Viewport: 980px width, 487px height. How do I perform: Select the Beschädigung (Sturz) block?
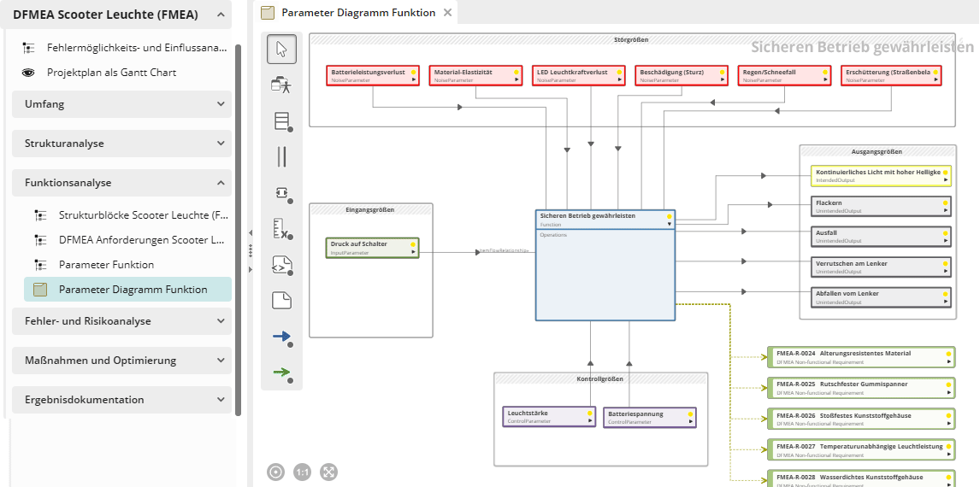[682, 75]
